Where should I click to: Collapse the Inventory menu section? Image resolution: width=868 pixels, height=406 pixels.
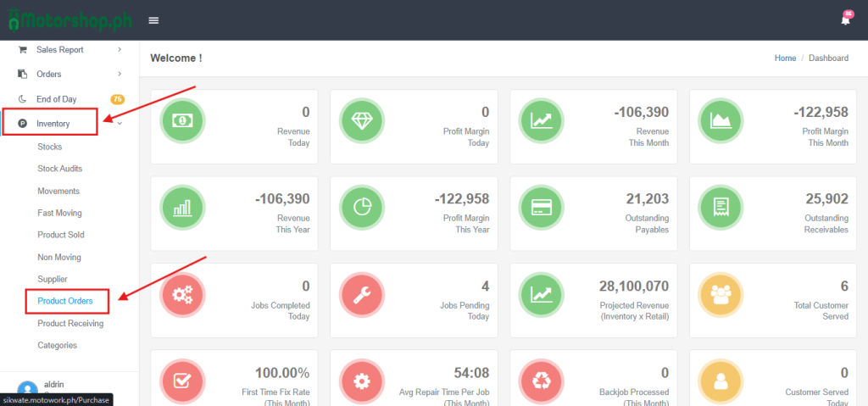[53, 124]
